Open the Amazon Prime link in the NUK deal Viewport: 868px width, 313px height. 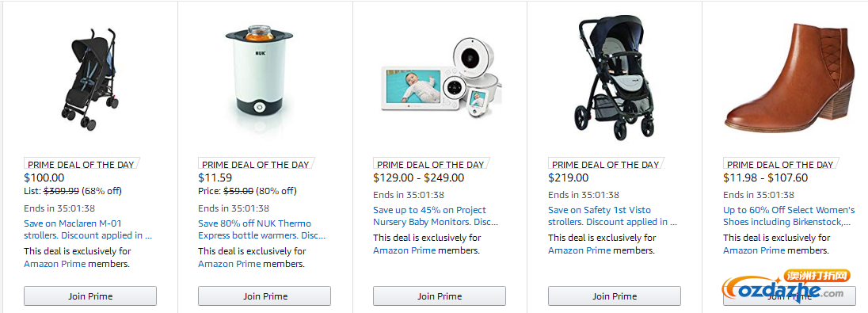(x=229, y=264)
